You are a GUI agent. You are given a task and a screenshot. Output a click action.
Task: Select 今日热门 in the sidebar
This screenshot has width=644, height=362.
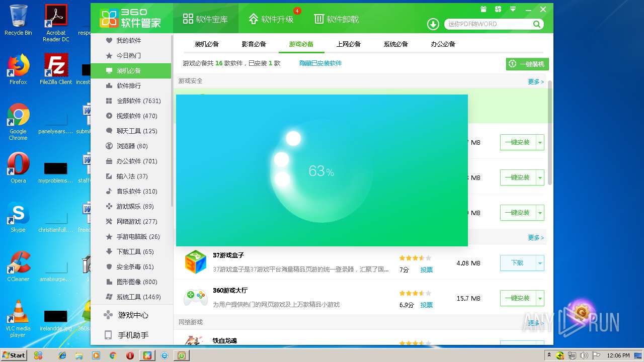click(x=131, y=55)
